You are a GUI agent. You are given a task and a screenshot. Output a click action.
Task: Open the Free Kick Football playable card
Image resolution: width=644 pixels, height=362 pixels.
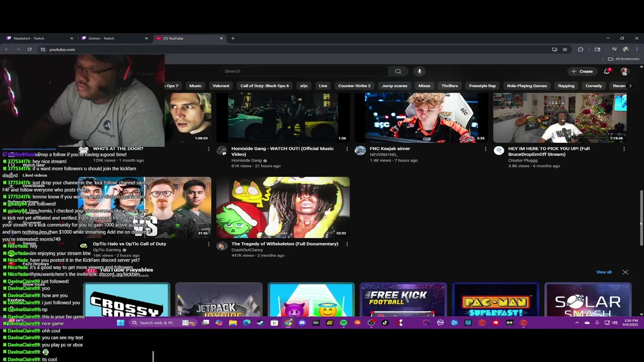404,300
